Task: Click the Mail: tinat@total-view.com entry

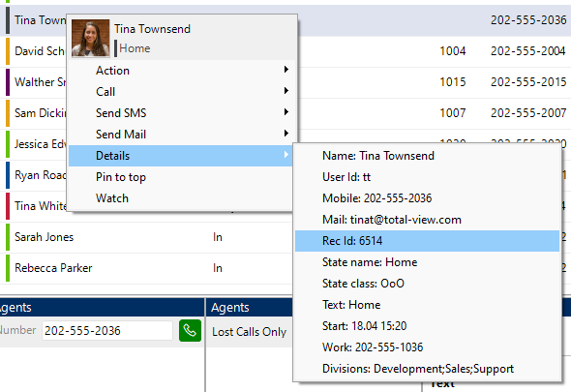Action: (427, 220)
